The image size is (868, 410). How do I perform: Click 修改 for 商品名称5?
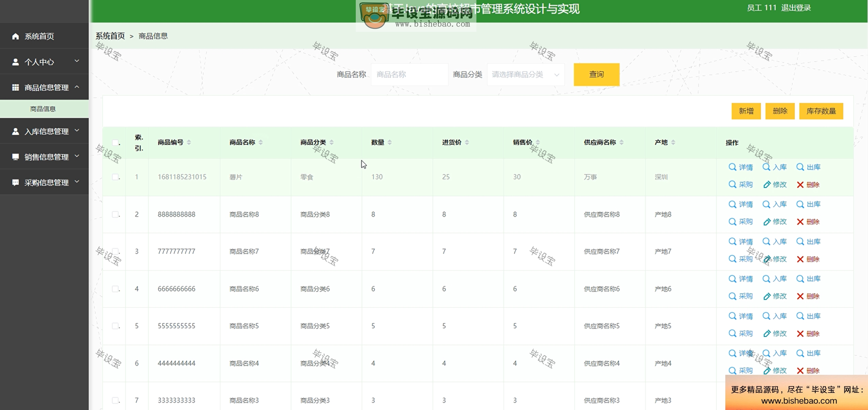(774, 334)
